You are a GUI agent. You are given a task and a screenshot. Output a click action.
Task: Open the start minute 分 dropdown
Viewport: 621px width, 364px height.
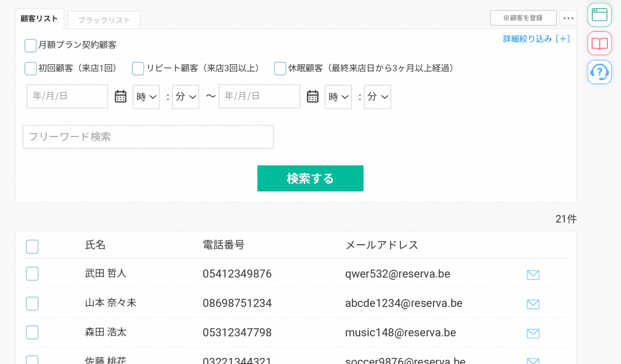click(186, 97)
